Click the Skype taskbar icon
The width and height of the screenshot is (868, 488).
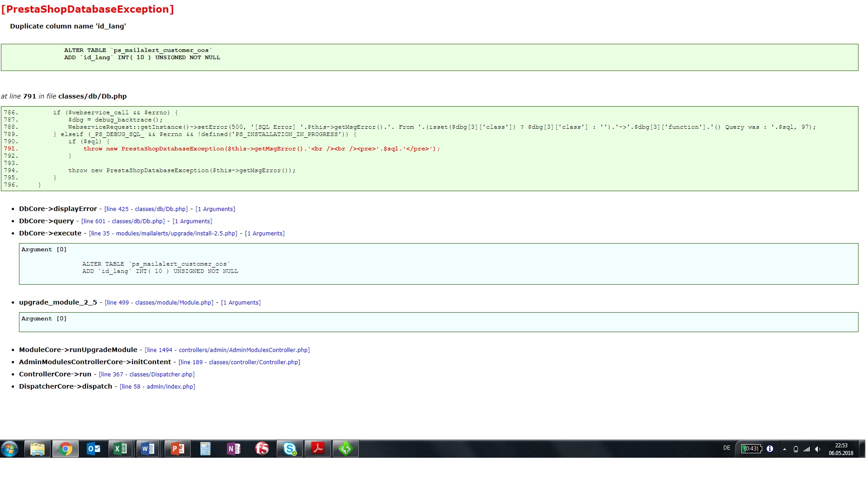click(x=290, y=449)
